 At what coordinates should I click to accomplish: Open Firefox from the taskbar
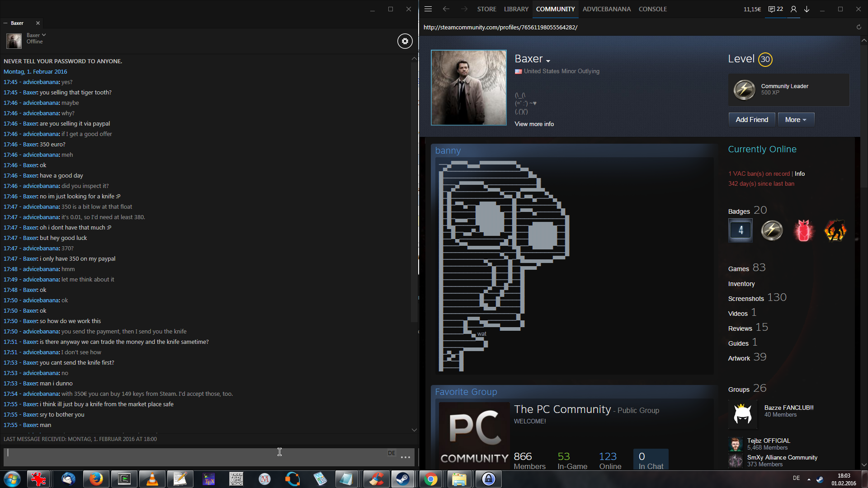tap(96, 479)
